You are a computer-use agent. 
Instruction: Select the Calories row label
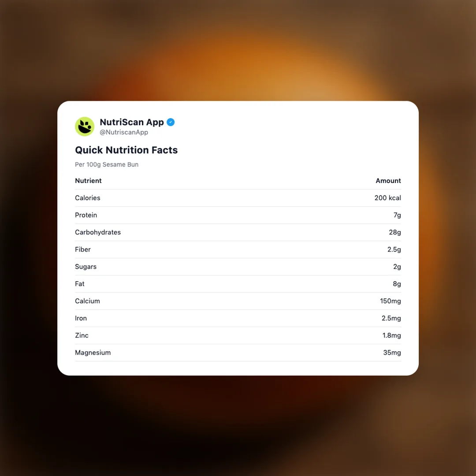point(88,198)
